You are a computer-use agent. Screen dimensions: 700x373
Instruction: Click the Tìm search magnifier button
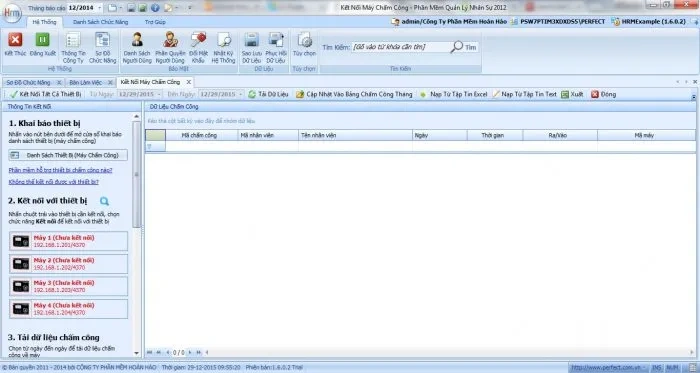click(464, 47)
